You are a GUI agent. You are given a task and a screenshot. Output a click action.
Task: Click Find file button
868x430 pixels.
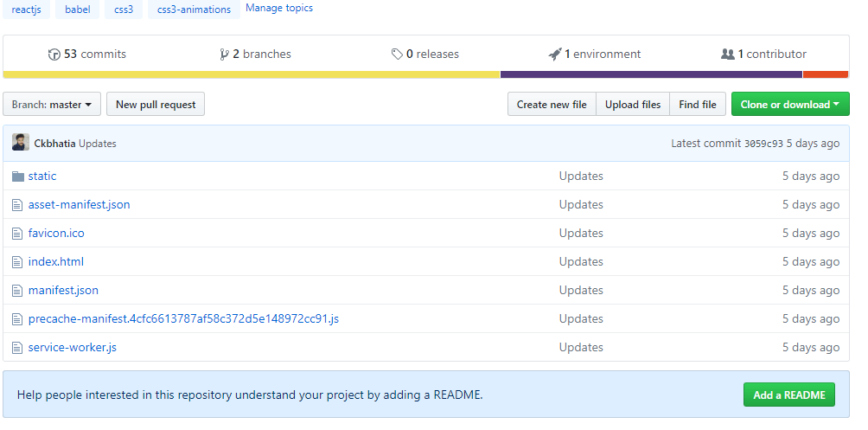click(698, 104)
